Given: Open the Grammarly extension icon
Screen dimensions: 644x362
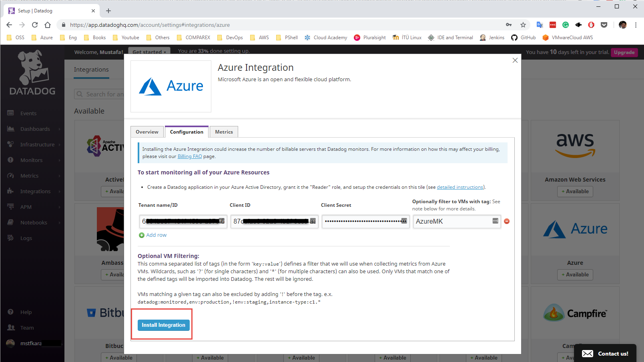Looking at the screenshot, I should click(x=566, y=25).
